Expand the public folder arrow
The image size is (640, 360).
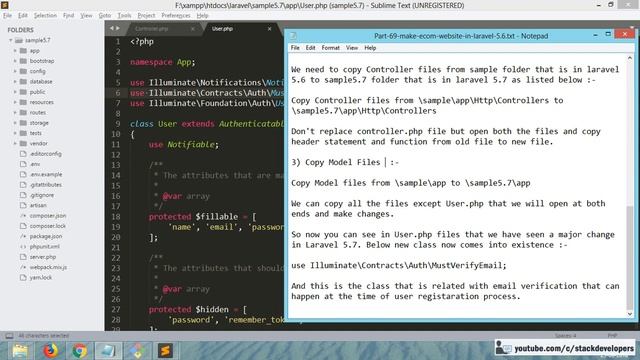[x=15, y=92]
